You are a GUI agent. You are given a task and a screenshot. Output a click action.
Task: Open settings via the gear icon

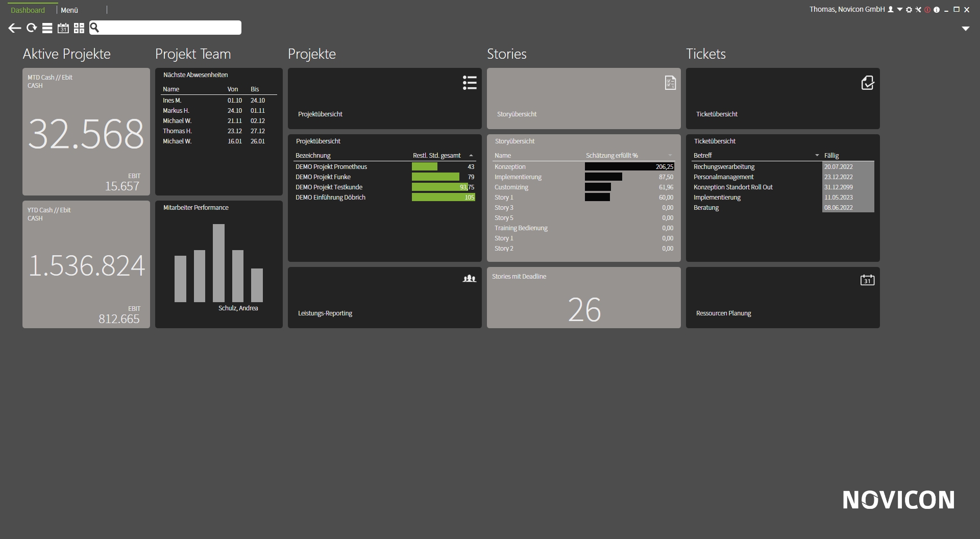pyautogui.click(x=909, y=10)
